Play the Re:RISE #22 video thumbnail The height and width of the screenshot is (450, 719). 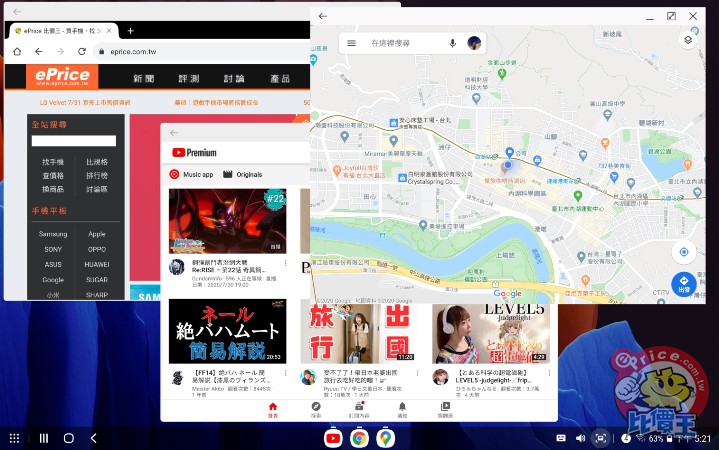point(227,221)
